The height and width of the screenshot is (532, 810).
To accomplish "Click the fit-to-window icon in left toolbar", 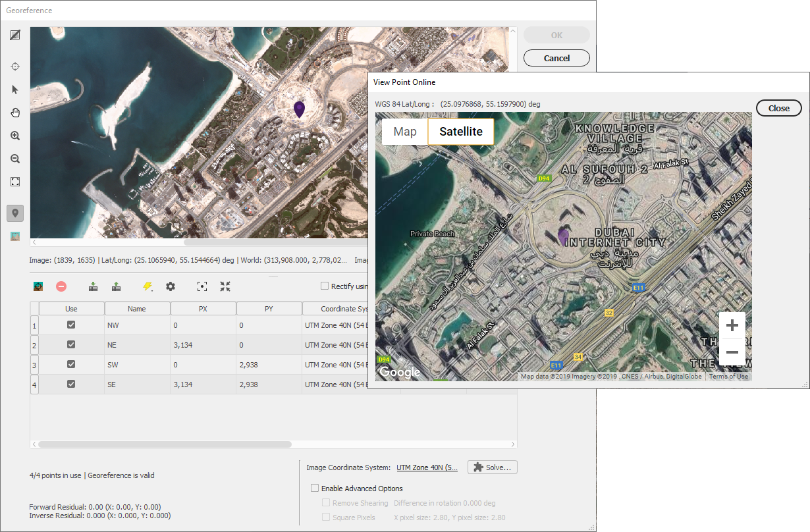I will 15,182.
